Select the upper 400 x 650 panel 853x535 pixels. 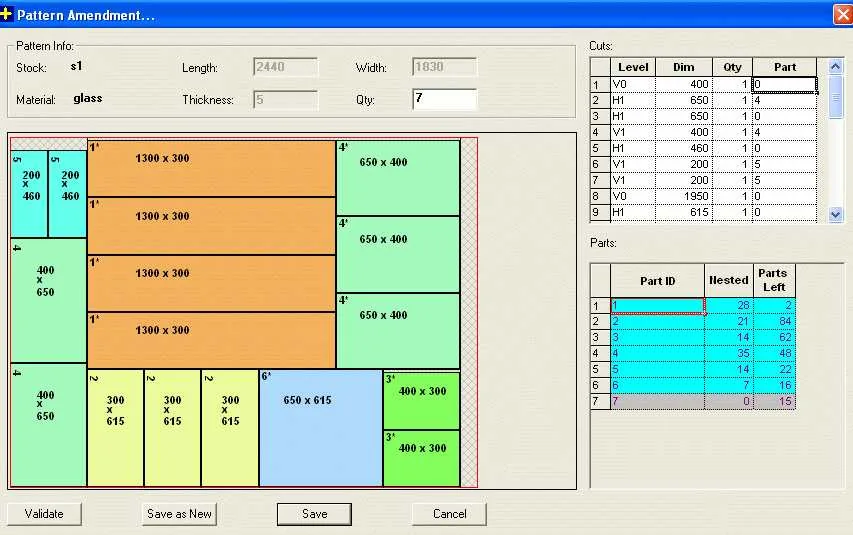(48, 300)
